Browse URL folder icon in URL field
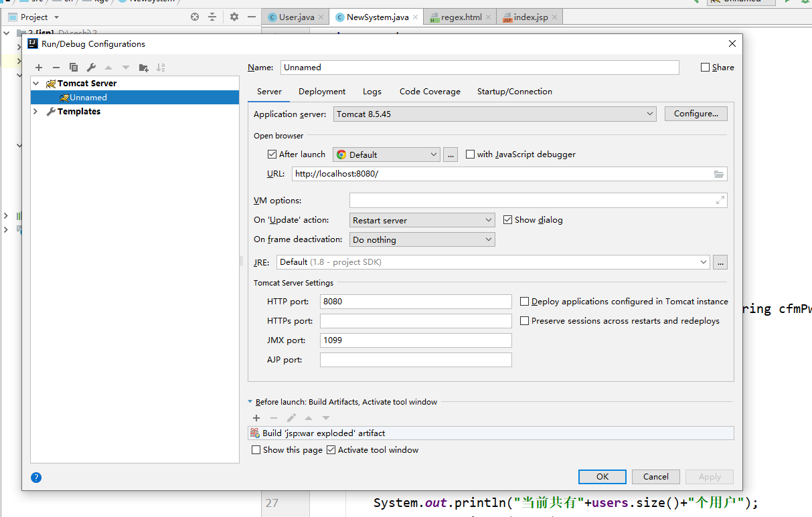 (x=719, y=174)
